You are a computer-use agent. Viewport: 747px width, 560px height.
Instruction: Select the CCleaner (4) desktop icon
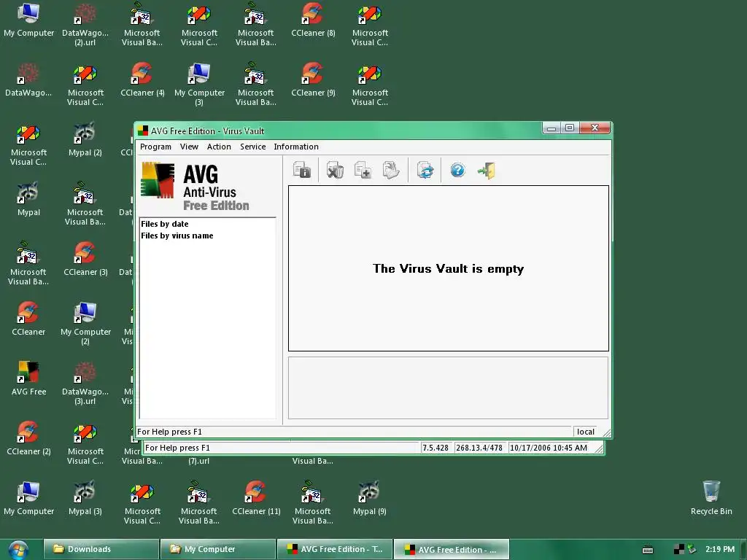coord(142,80)
